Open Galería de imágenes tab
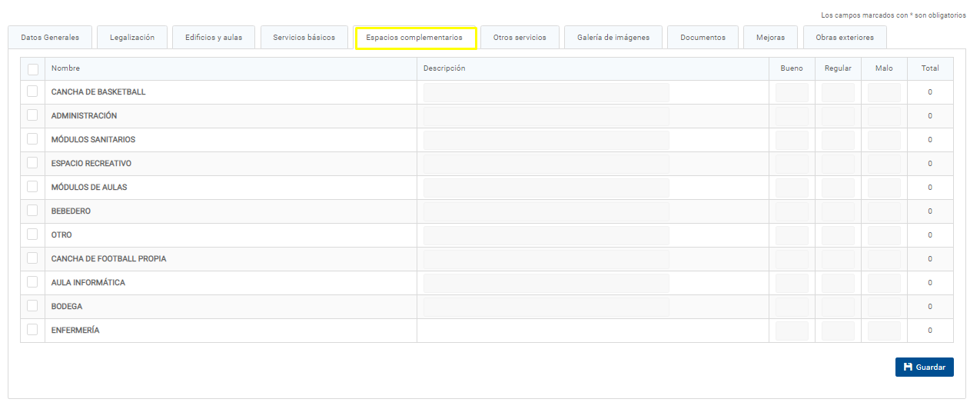Screen dimensions: 980x409 pyautogui.click(x=613, y=38)
